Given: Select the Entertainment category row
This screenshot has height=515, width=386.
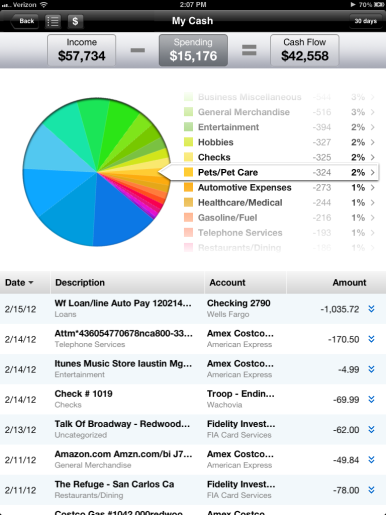Looking at the screenshot, I should [279, 127].
